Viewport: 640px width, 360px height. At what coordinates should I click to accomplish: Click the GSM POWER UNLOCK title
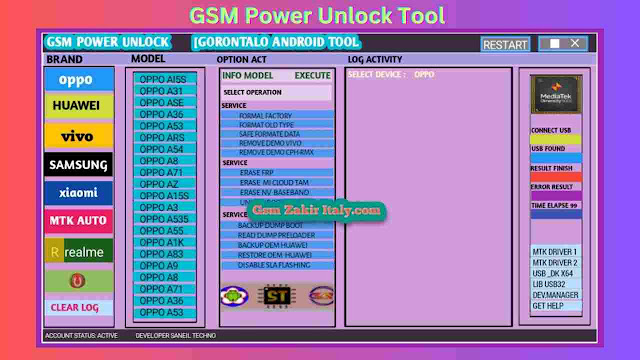107,42
